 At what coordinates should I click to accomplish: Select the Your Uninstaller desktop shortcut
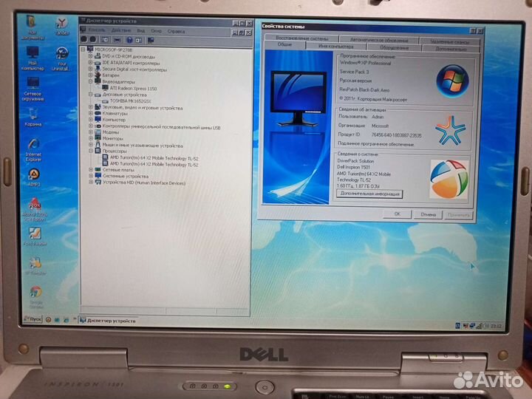(61, 59)
